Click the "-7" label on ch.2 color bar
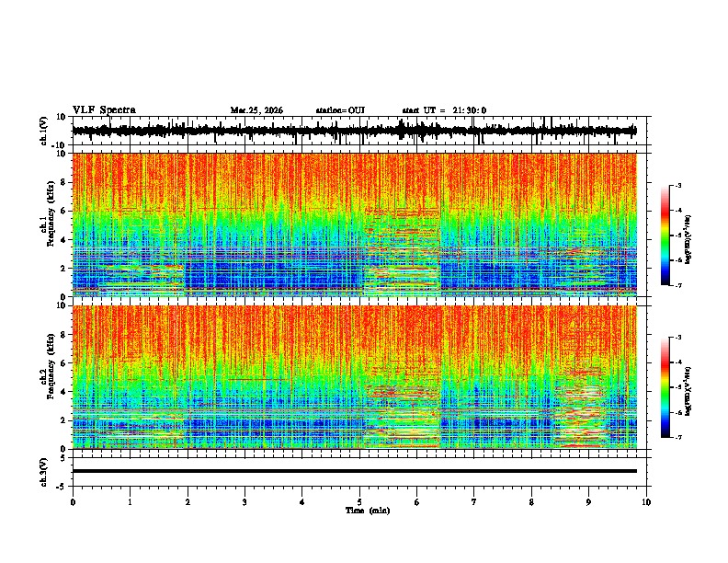This screenshot has height=563, width=728. (677, 438)
